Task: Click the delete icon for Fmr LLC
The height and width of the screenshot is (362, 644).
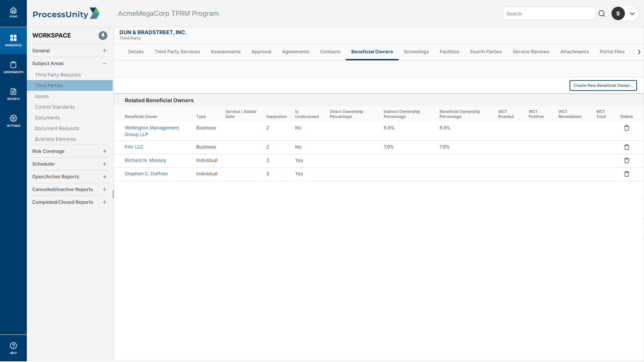Action: click(x=627, y=147)
